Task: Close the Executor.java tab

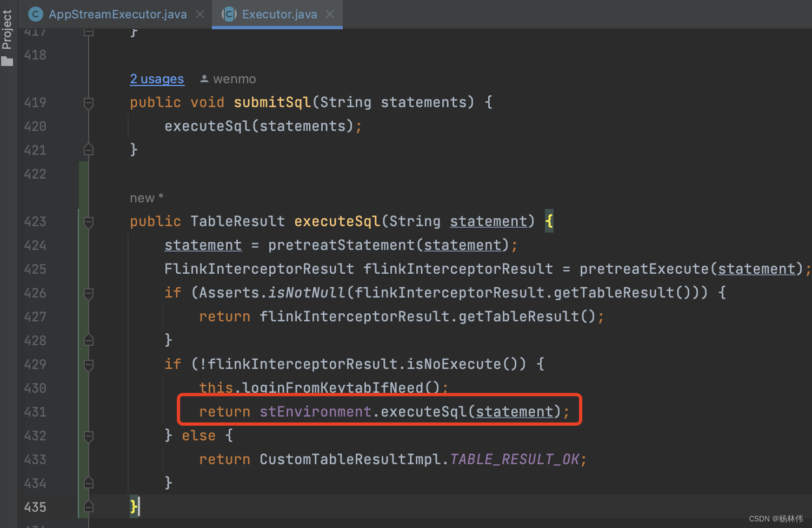Action: click(330, 14)
